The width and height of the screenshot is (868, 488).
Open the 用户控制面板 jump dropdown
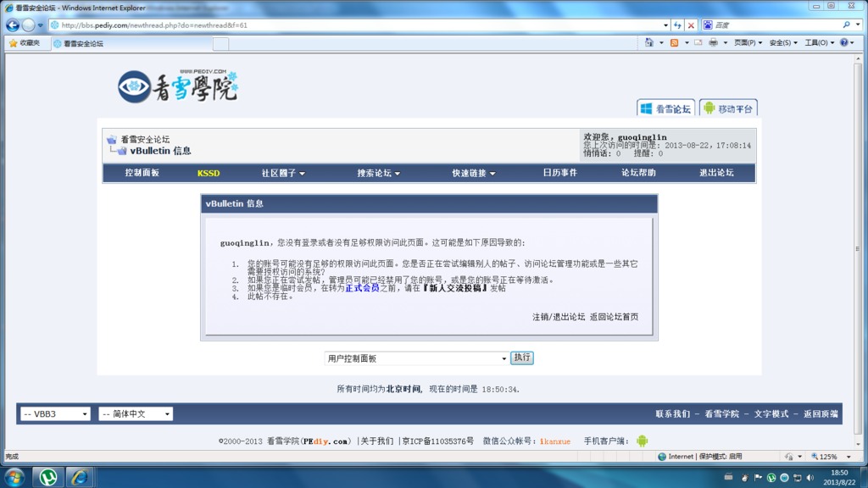(x=416, y=358)
